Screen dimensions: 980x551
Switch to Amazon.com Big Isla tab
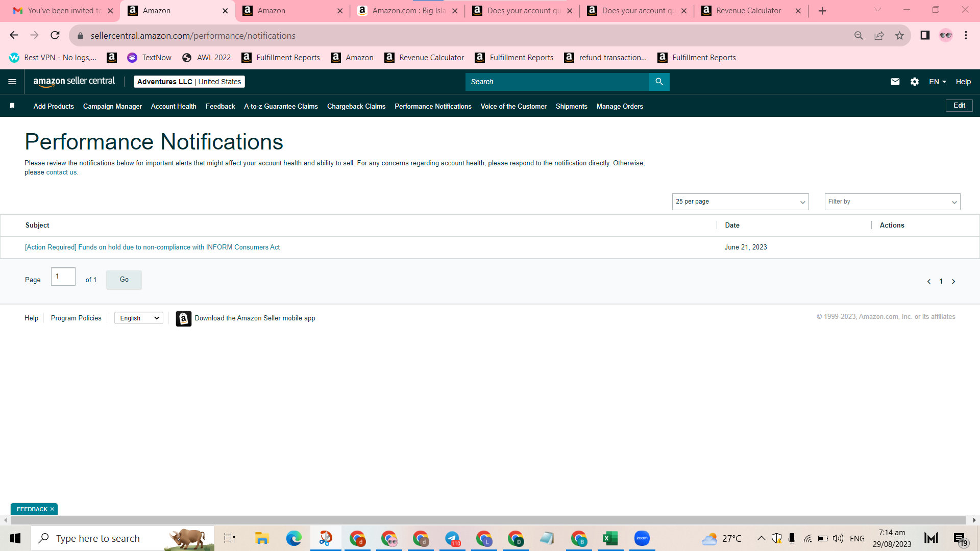click(407, 11)
